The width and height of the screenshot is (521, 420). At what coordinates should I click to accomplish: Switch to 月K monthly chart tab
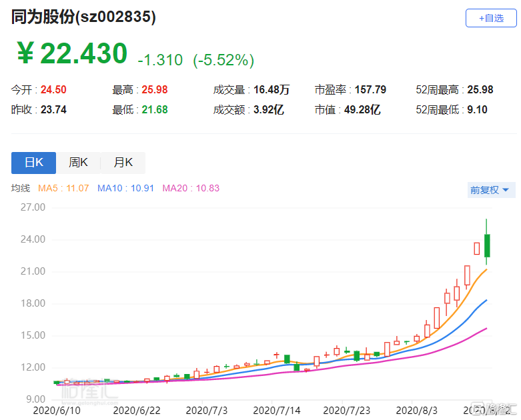click(x=123, y=163)
